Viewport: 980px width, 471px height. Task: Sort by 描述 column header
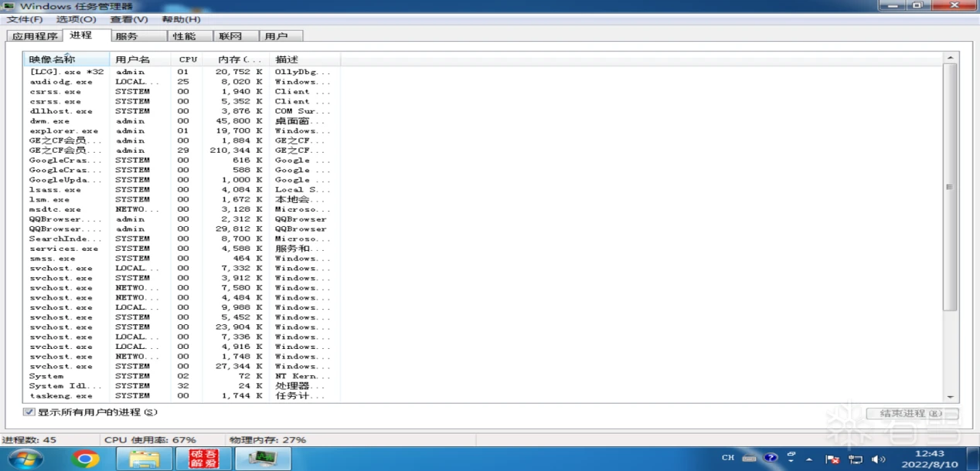point(305,59)
